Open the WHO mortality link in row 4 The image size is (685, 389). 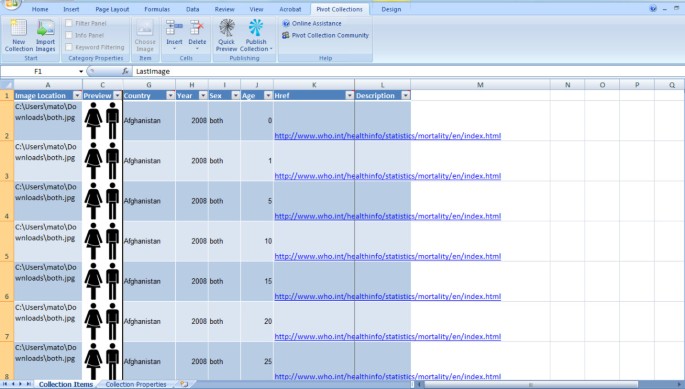pos(387,216)
